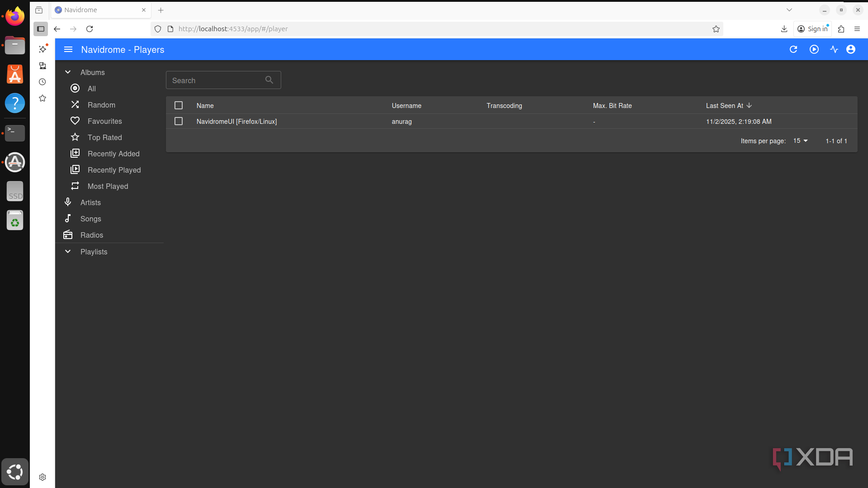Click the Recently Played icon
Viewport: 868px width, 488px height.
coord(75,170)
